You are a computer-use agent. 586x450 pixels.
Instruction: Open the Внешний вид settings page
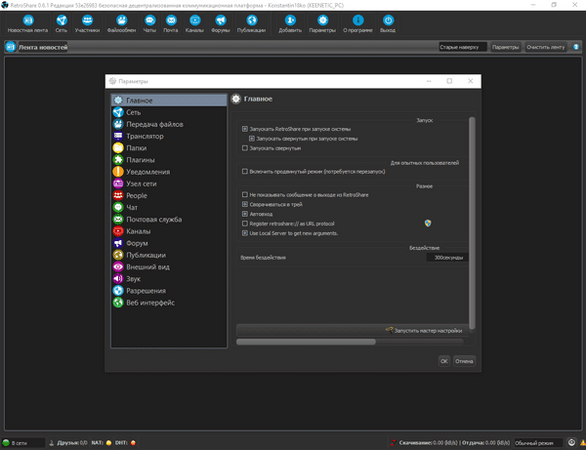[169, 267]
